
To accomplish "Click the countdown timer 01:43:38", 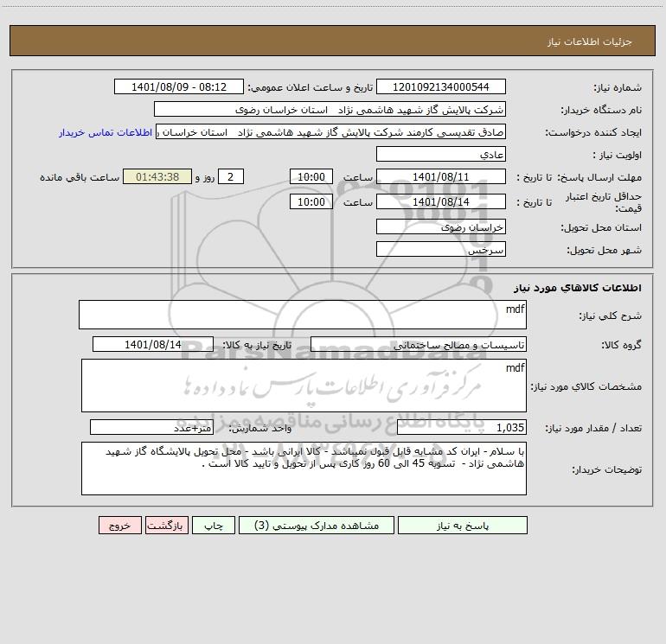I will coord(157,176).
